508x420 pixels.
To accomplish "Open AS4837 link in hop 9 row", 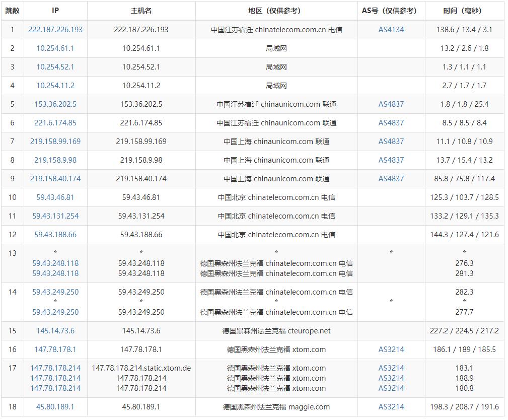I will [391, 179].
